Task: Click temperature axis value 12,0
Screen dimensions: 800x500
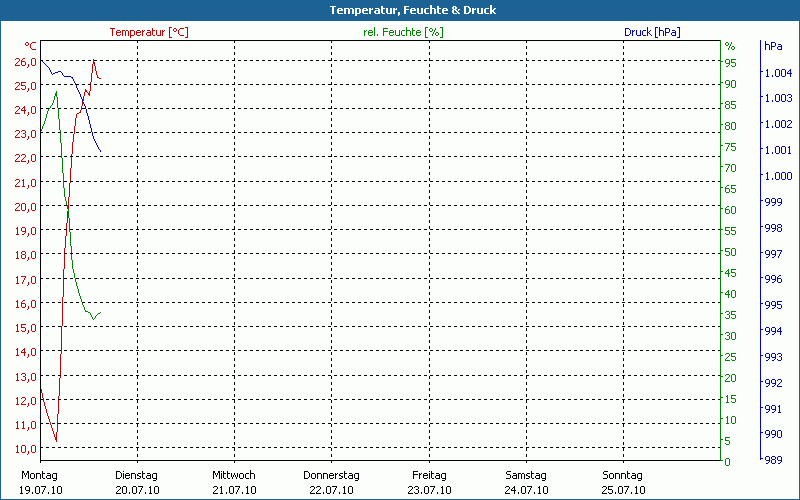Action: click(x=26, y=401)
